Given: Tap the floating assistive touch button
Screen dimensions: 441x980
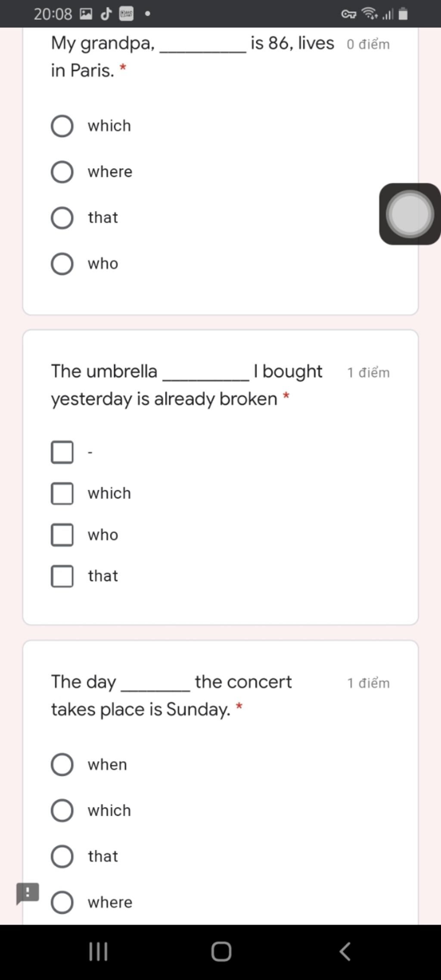Looking at the screenshot, I should [409, 214].
